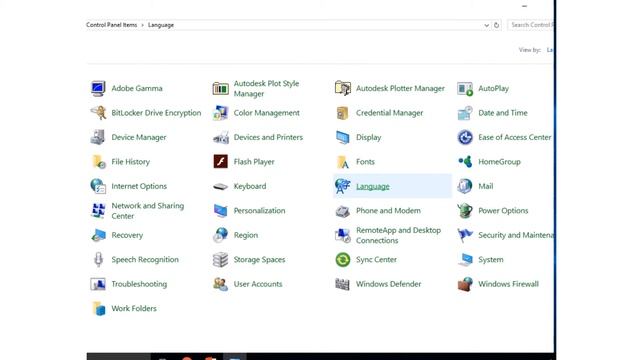Screen dimensions: 640x360
Task: Open the address bar history dropdown arrow
Action: pos(487,25)
